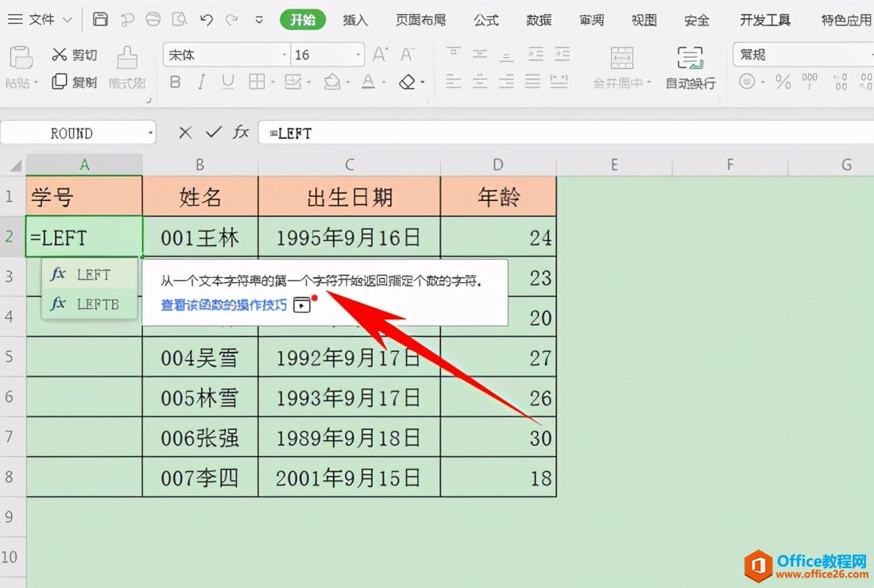Center text horizontally
The image size is (874, 588).
click(x=480, y=82)
